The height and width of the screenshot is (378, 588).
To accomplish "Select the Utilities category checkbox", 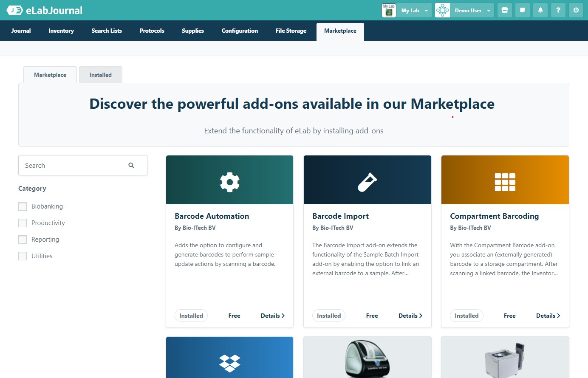I will pos(23,256).
